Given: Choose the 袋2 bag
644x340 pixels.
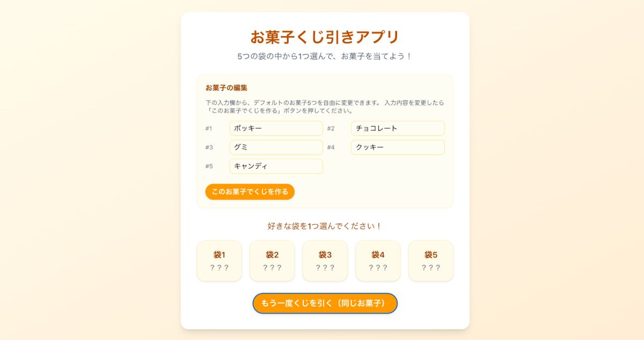Looking at the screenshot, I should (x=272, y=261).
